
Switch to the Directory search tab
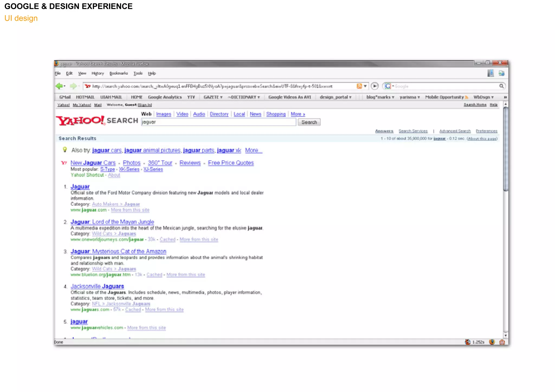(x=219, y=114)
